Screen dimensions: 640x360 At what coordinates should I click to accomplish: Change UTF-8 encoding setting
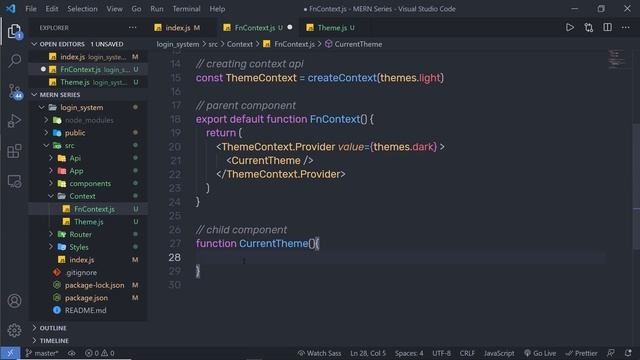click(x=441, y=353)
